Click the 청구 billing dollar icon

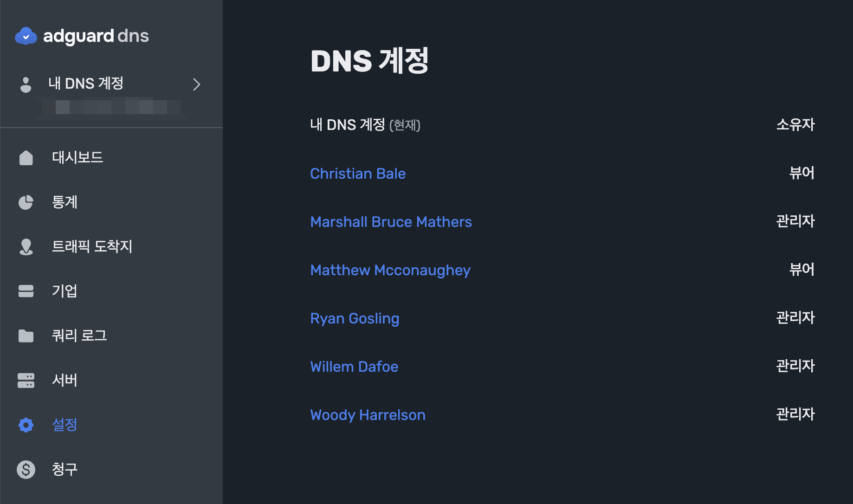coord(26,469)
